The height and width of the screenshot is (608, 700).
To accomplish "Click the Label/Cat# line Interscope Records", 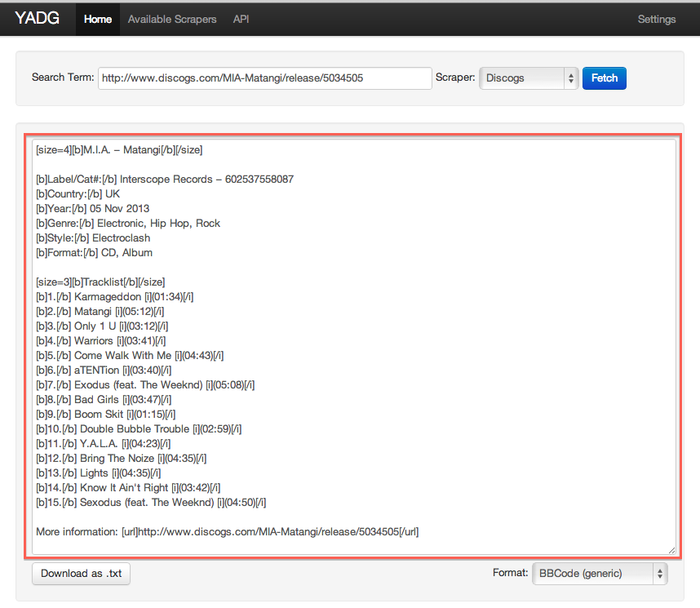I will [165, 180].
